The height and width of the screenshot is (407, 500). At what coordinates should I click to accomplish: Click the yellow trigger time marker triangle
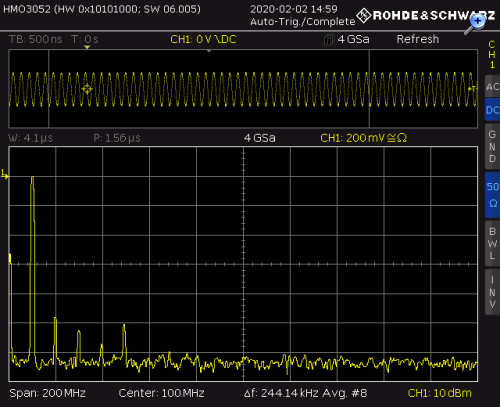pos(87,48)
